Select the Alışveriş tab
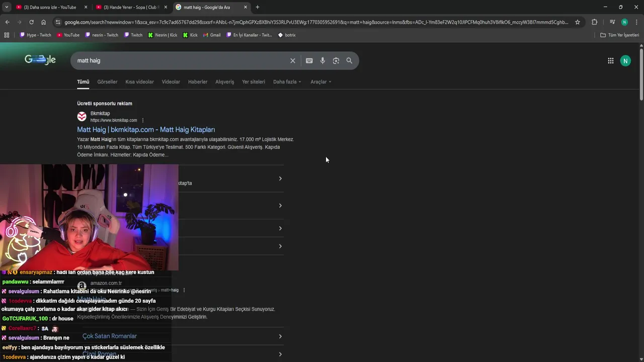The width and height of the screenshot is (644, 362). tap(225, 82)
